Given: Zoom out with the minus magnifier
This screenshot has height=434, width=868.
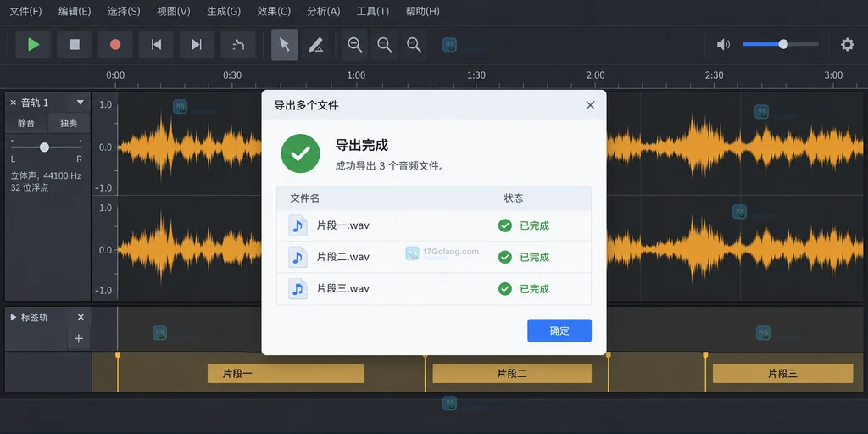Looking at the screenshot, I should pos(355,45).
